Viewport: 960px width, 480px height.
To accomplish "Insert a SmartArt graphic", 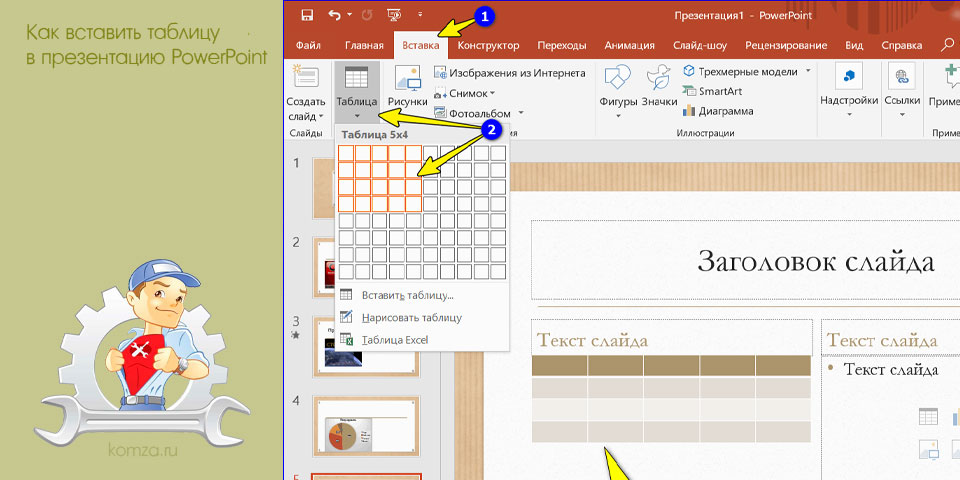I will click(x=712, y=91).
